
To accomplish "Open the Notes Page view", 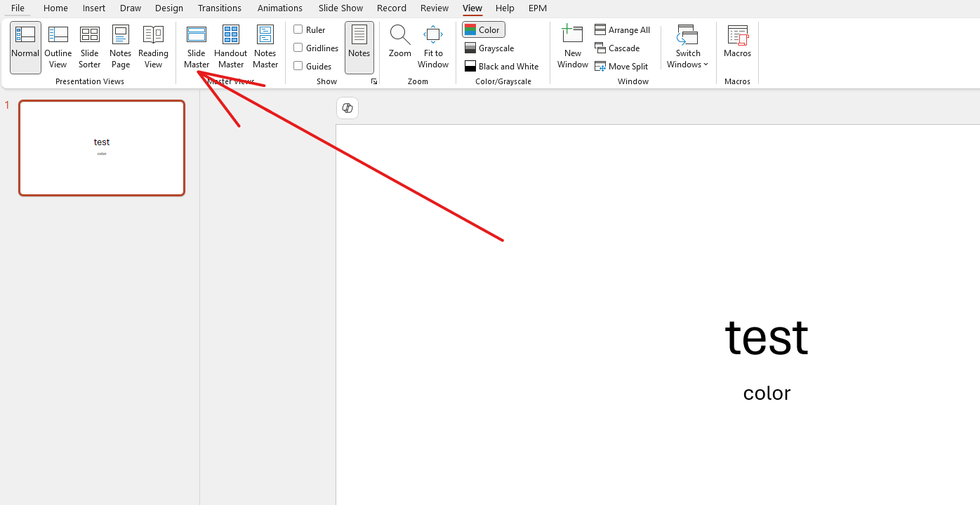I will pos(120,46).
